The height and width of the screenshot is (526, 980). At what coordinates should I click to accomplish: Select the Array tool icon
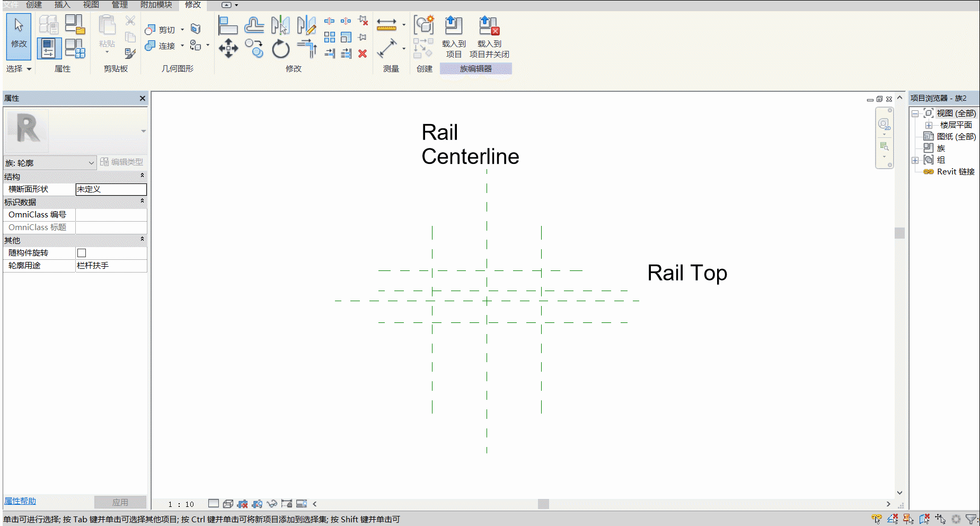coord(330,37)
